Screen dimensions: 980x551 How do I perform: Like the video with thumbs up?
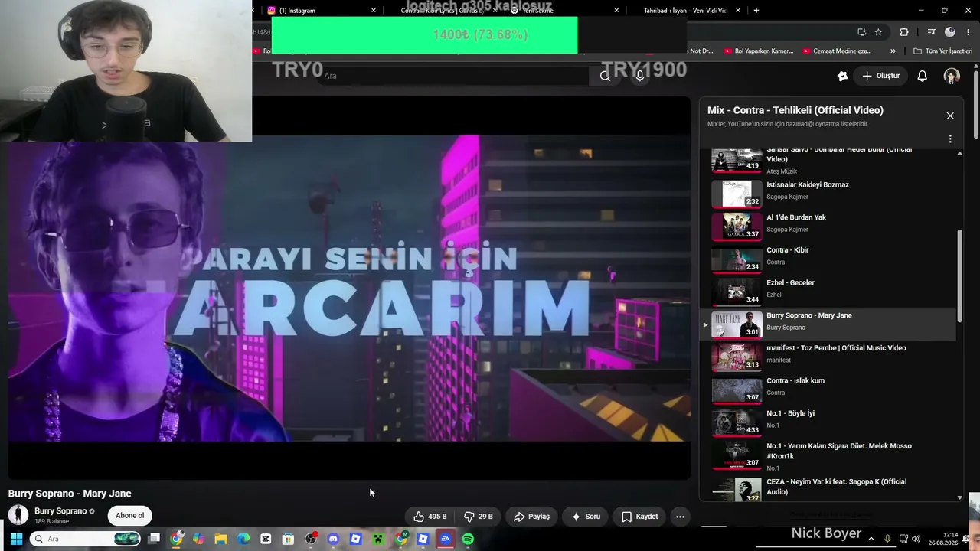click(430, 517)
